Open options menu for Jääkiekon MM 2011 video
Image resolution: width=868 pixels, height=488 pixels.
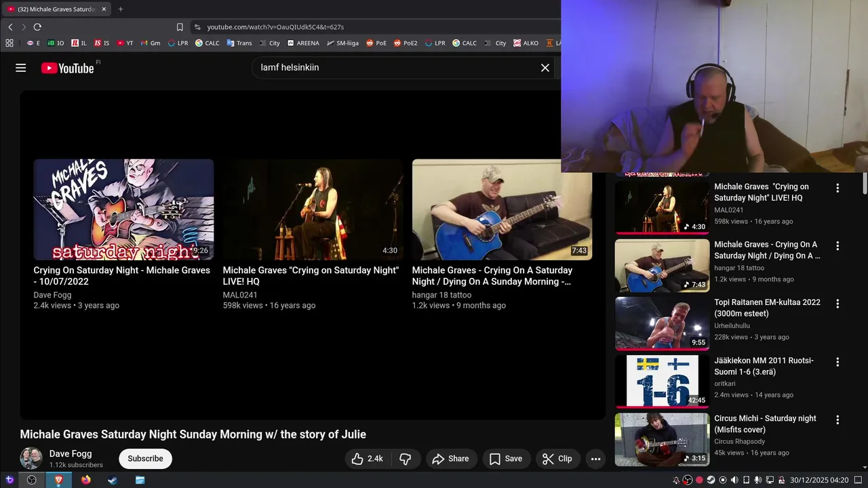coord(837,362)
